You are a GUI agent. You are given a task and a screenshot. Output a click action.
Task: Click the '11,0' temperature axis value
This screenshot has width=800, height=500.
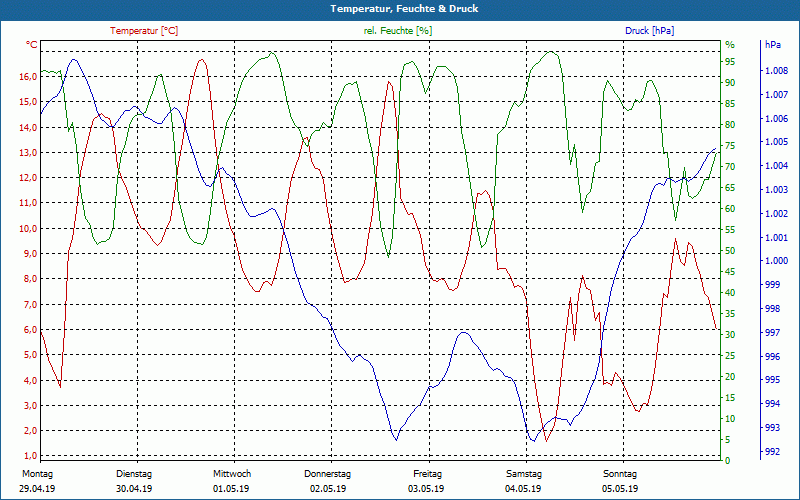[x=28, y=203]
